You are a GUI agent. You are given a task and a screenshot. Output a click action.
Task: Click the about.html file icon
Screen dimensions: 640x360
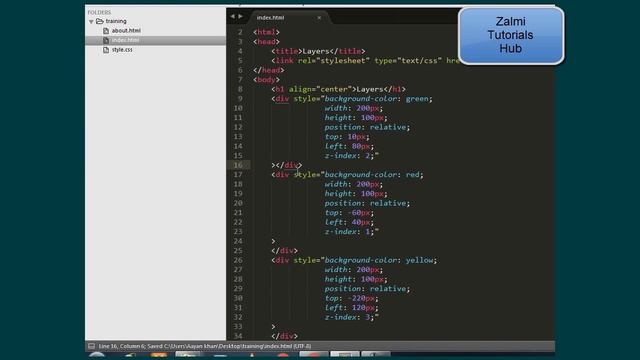[106, 31]
